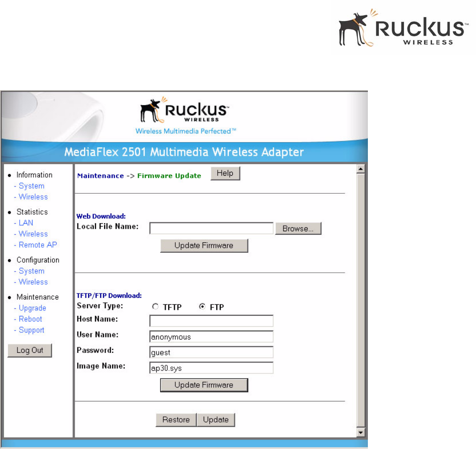The height and width of the screenshot is (449, 476).
Task: Open Configuration System page
Action: pos(32,271)
